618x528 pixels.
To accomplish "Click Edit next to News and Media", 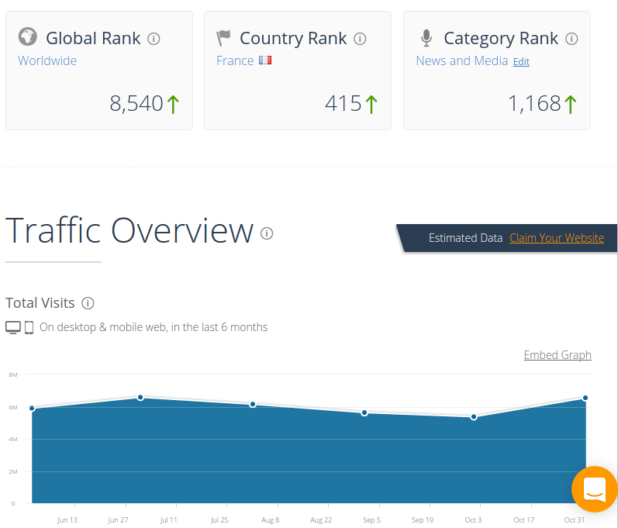I will 521,62.
